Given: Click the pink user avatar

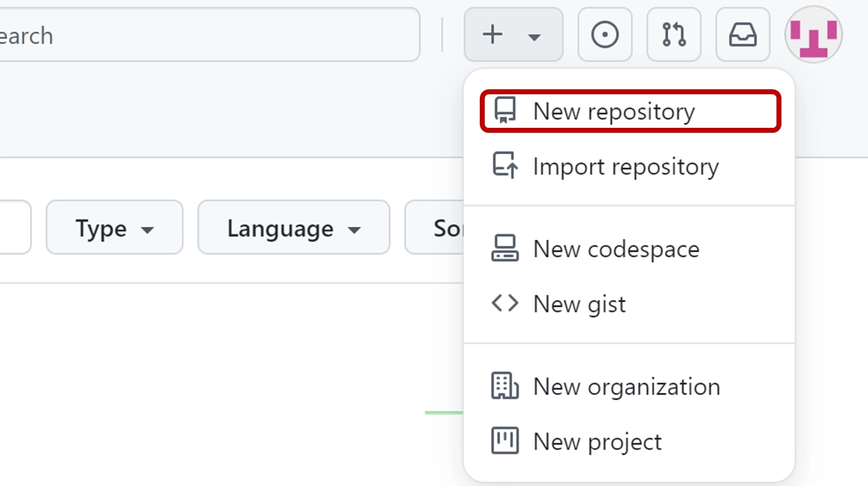Looking at the screenshot, I should (x=813, y=35).
